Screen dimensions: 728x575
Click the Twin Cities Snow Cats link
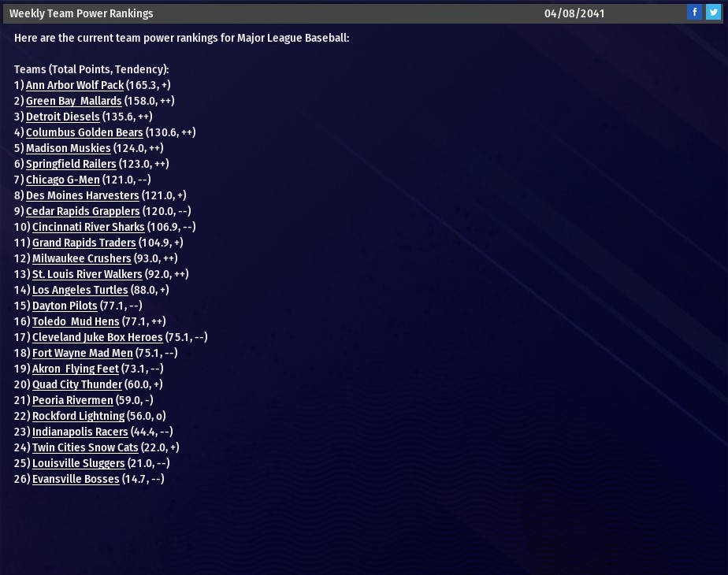tap(85, 448)
